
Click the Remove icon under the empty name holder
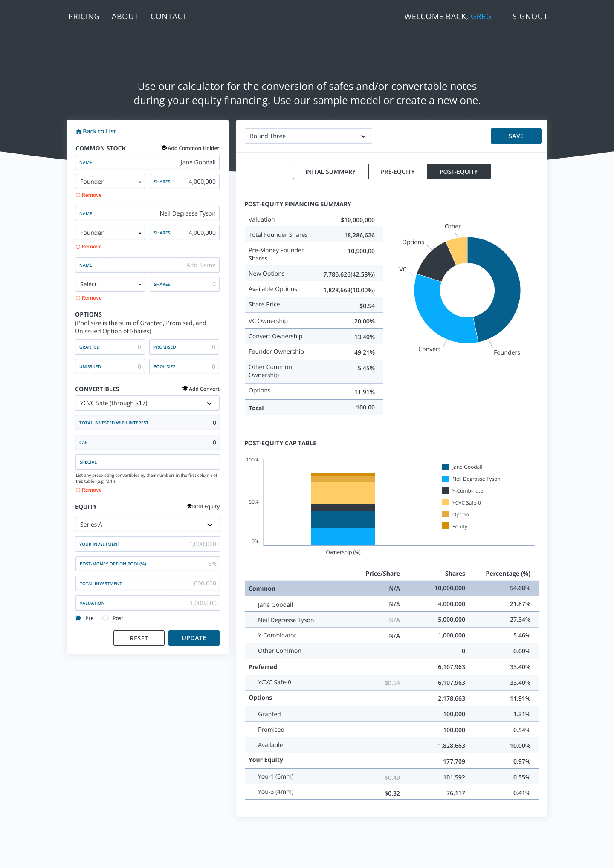78,298
